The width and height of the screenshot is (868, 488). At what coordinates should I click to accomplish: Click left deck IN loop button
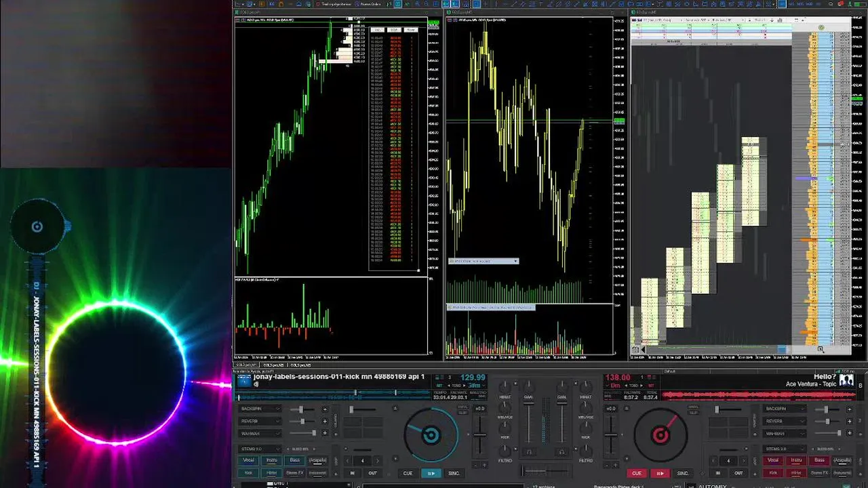click(x=352, y=473)
